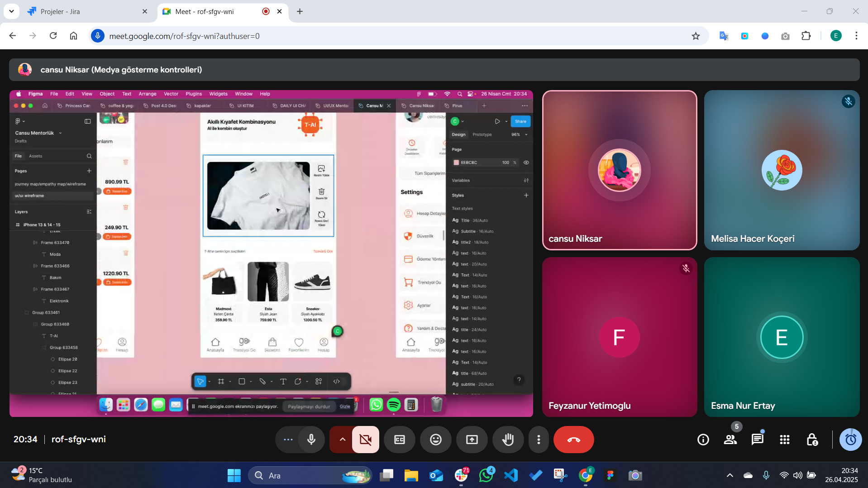Expand the tab search dropdown in Chrome

(11, 11)
